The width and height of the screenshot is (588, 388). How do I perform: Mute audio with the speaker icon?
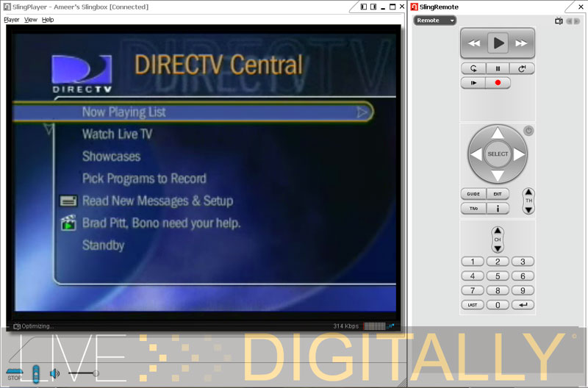[54, 373]
